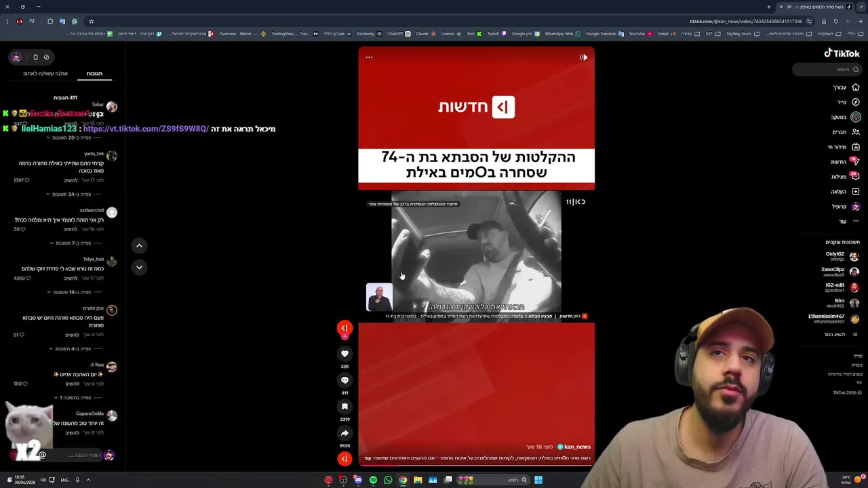Open the TikTok Home (עבורך) icon
This screenshot has height=488, width=868.
pos(856,87)
